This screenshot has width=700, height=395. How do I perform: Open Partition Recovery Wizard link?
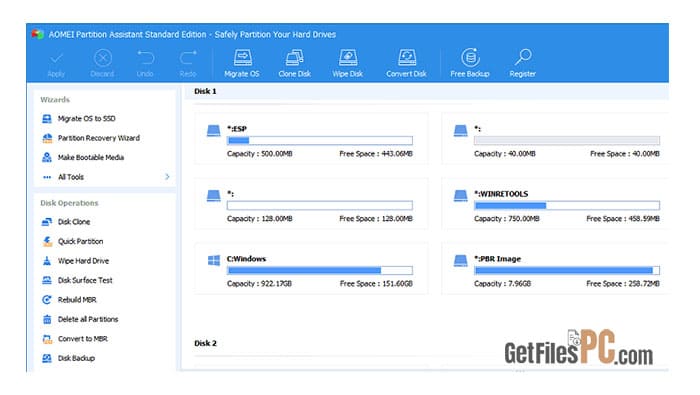pos(99,138)
